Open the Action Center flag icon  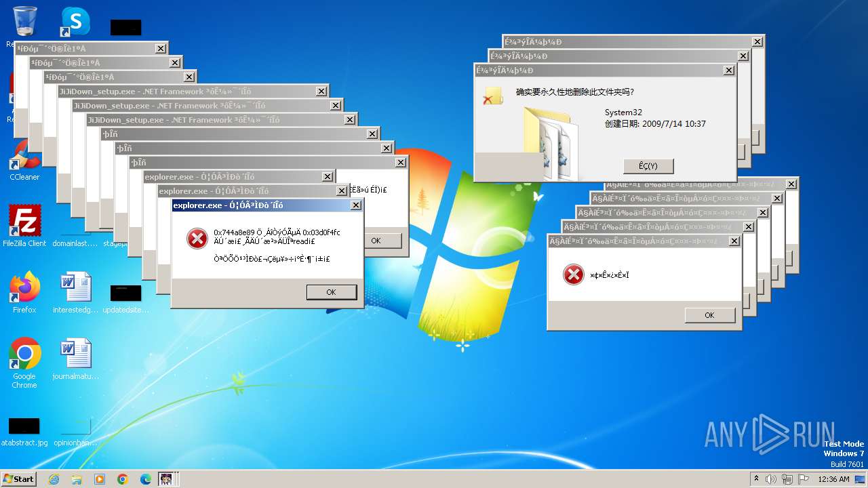coord(804,479)
